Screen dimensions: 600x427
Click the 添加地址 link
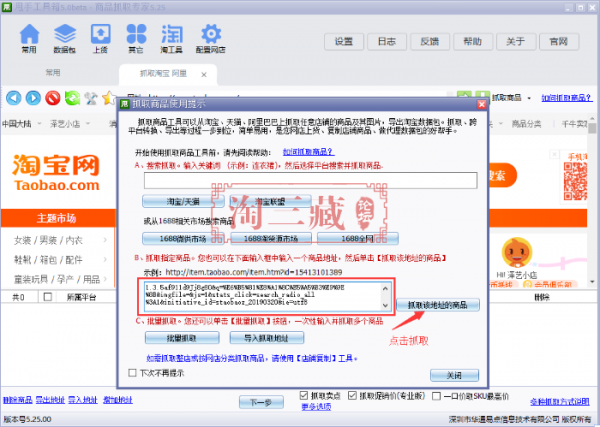[x=117, y=400]
